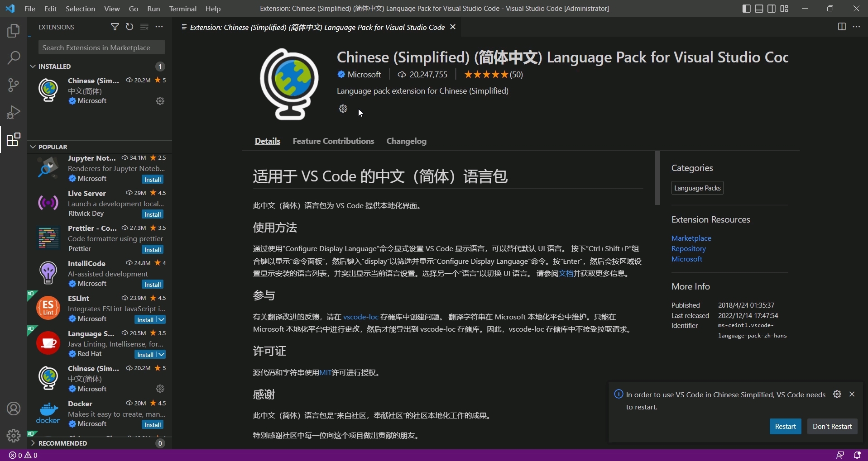The width and height of the screenshot is (868, 461).
Task: Open the Go menu
Action: coord(133,9)
